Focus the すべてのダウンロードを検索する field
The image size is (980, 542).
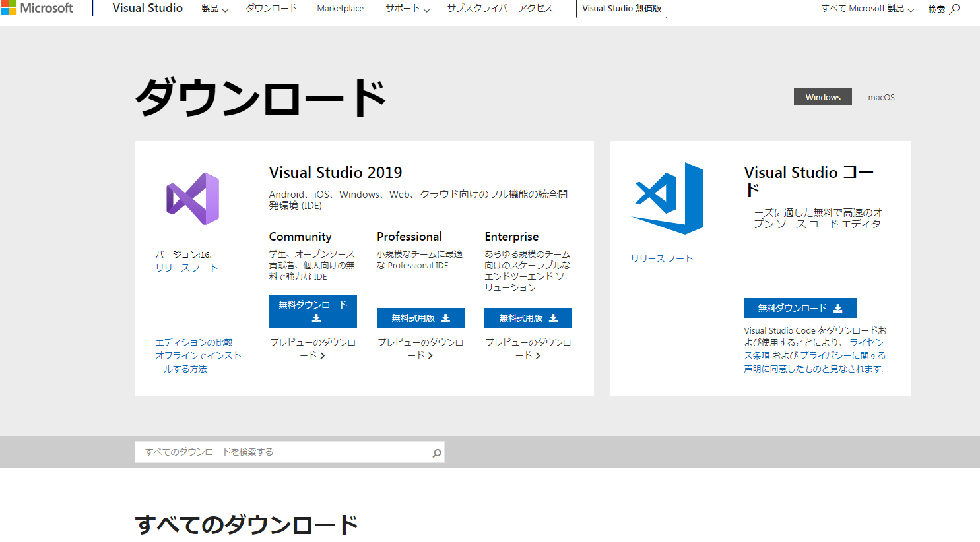290,452
